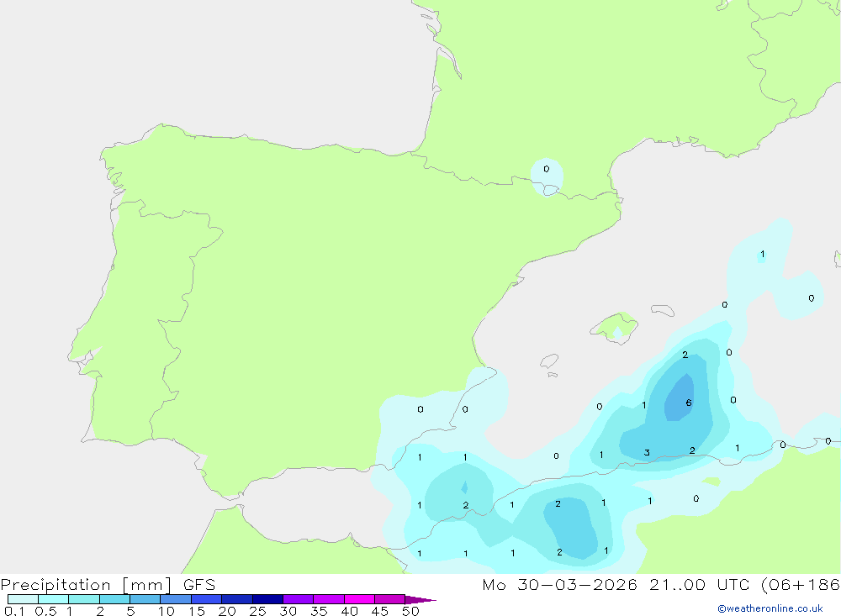
Task: Open the weatheronline.co.uk link
Action: coord(770,608)
